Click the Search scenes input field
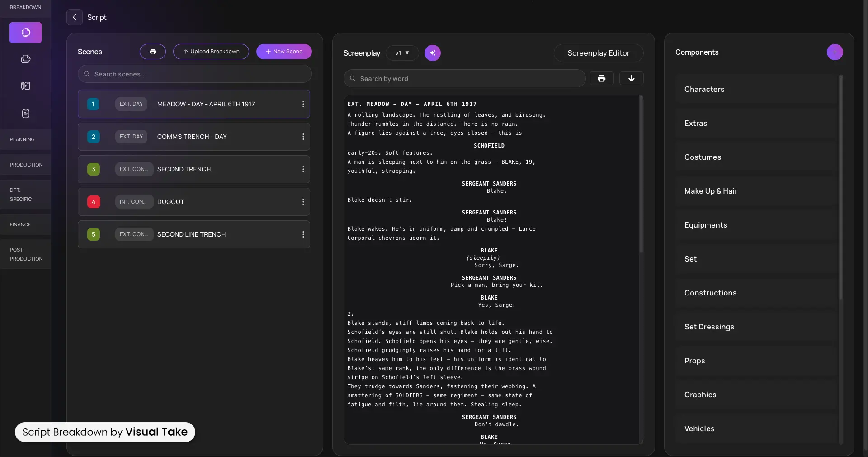This screenshot has width=868, height=457. pos(194,74)
